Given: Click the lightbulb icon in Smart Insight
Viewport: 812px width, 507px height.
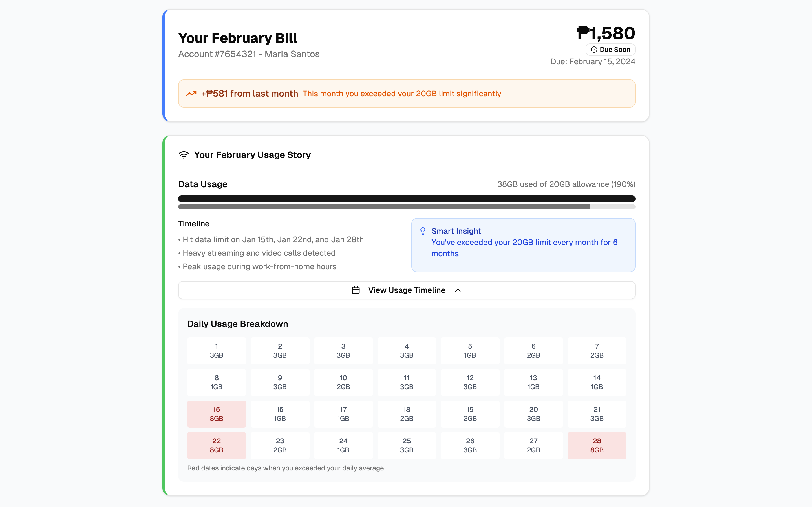Looking at the screenshot, I should pos(423,231).
